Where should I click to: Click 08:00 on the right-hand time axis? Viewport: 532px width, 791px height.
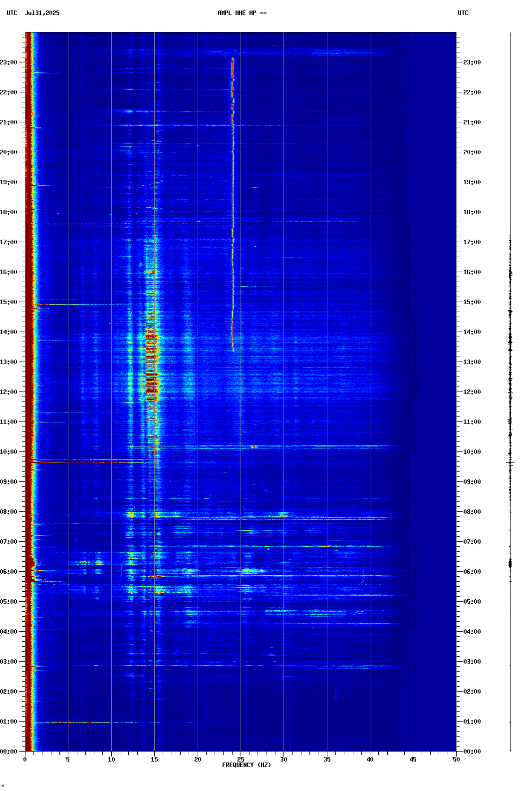click(472, 512)
